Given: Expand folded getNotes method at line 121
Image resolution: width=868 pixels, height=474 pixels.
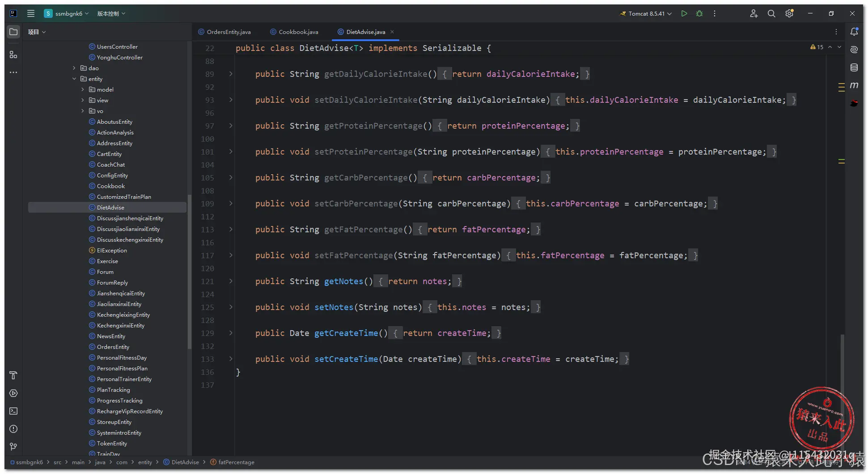Looking at the screenshot, I should [231, 281].
